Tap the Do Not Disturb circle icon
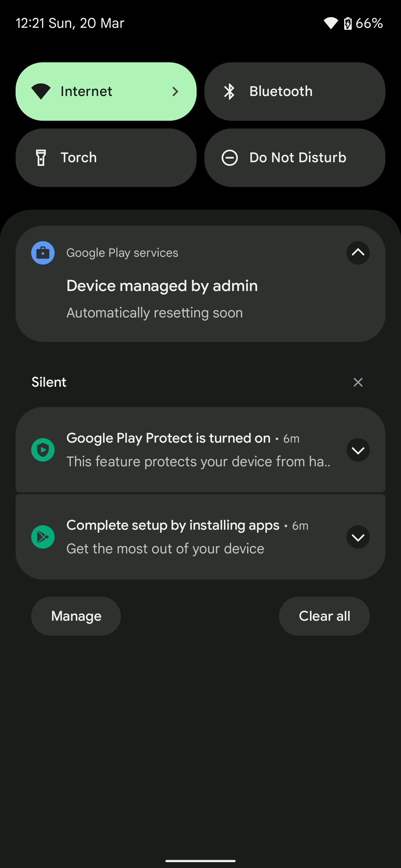Screen dimensions: 401x868 (230, 157)
